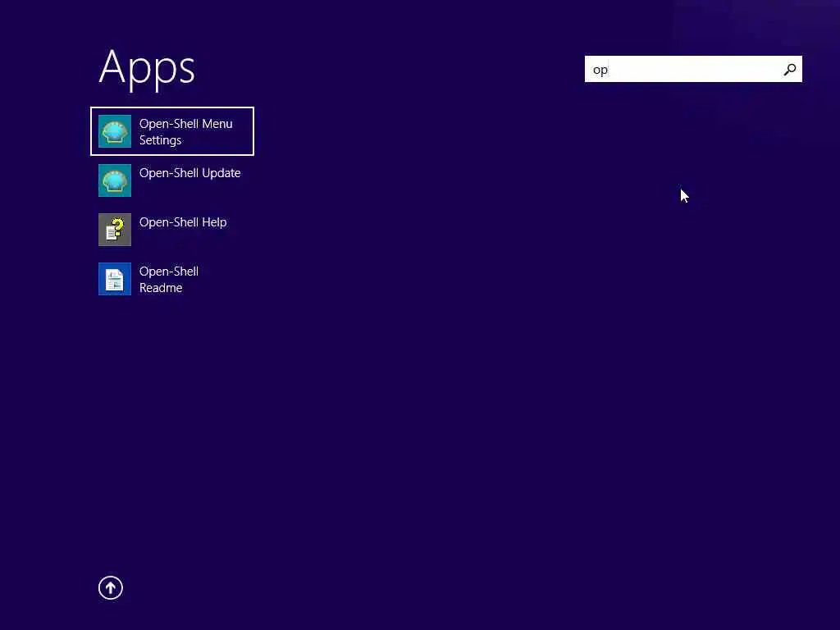Open the Open-Shell Help question mark icon
The image size is (840, 630).
click(x=115, y=230)
